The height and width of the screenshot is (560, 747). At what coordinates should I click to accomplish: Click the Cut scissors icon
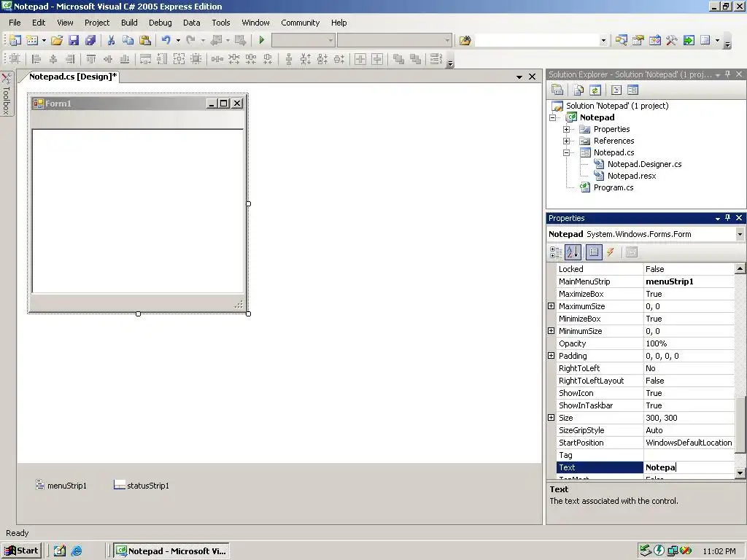[111, 41]
